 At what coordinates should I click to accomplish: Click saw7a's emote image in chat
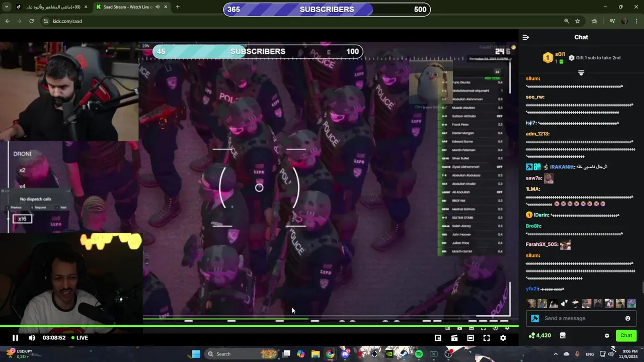point(549,178)
